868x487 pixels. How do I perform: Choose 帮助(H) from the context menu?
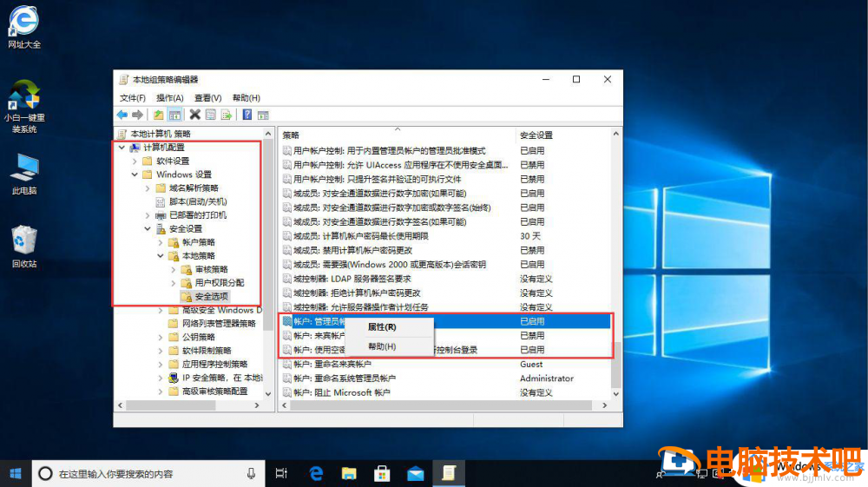[x=389, y=346]
